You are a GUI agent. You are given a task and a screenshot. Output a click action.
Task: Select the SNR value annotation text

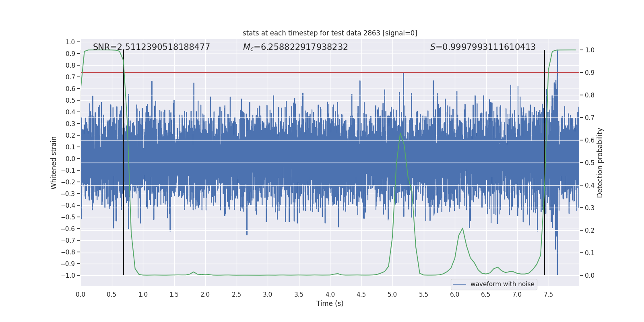point(151,47)
